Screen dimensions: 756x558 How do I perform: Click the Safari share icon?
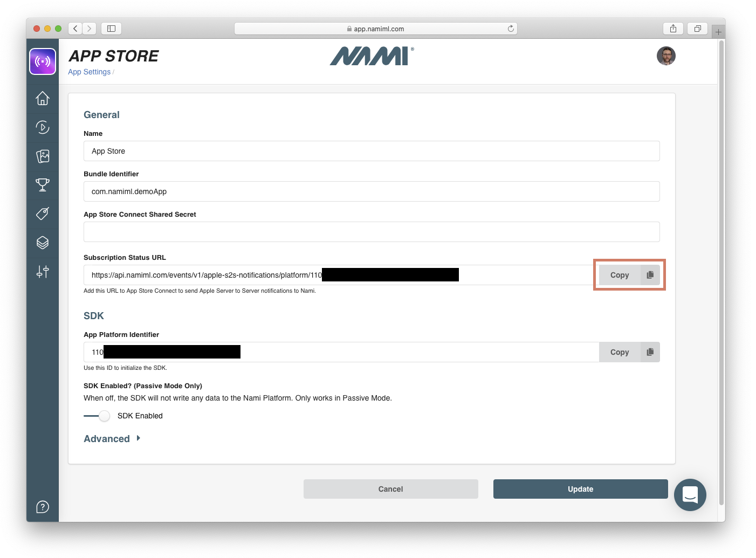point(673,29)
